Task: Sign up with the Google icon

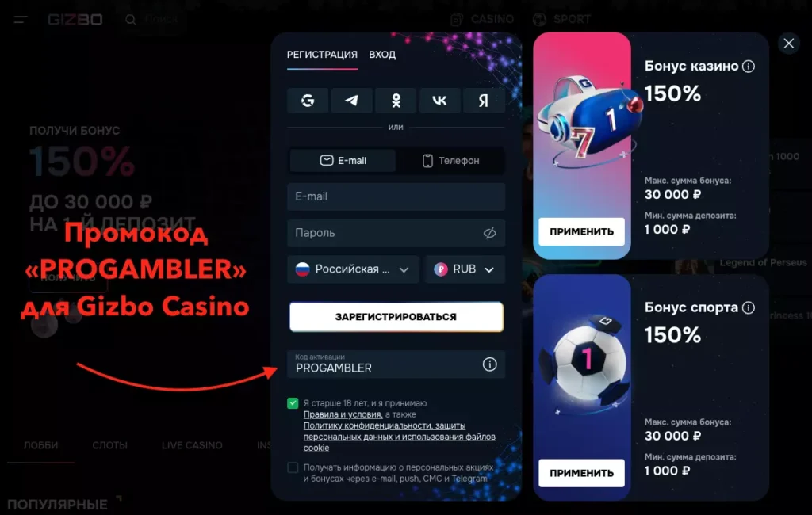Action: click(x=308, y=101)
